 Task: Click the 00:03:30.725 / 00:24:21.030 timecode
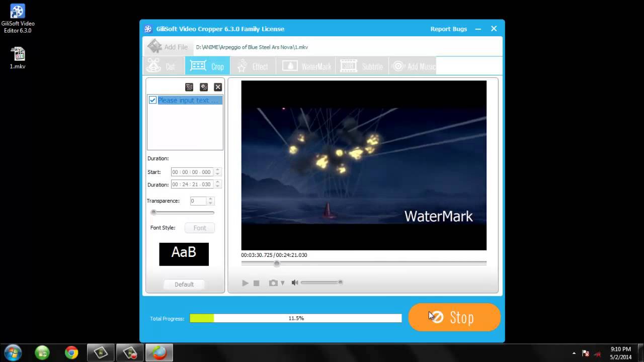tap(274, 255)
